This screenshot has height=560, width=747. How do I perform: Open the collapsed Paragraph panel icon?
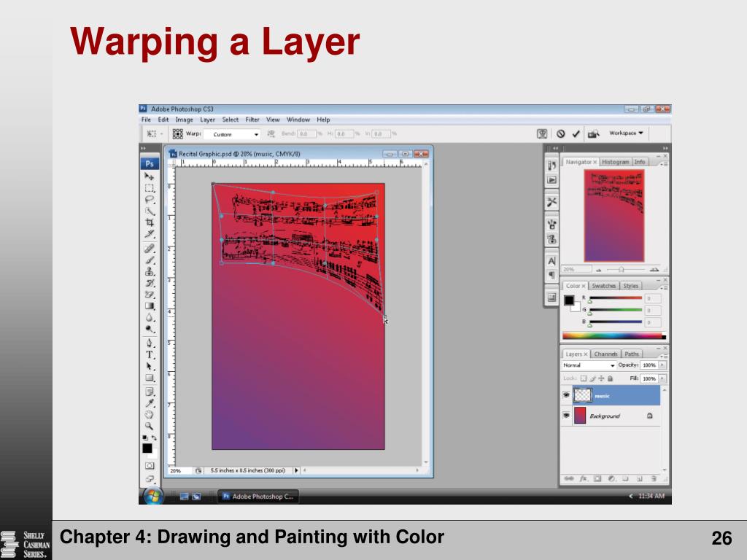551,275
